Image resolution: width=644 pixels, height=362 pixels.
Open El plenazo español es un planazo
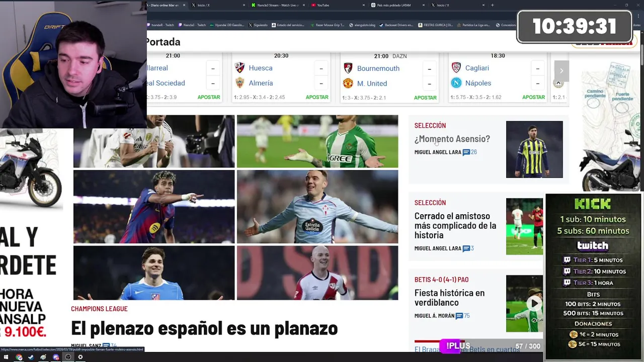(204, 328)
